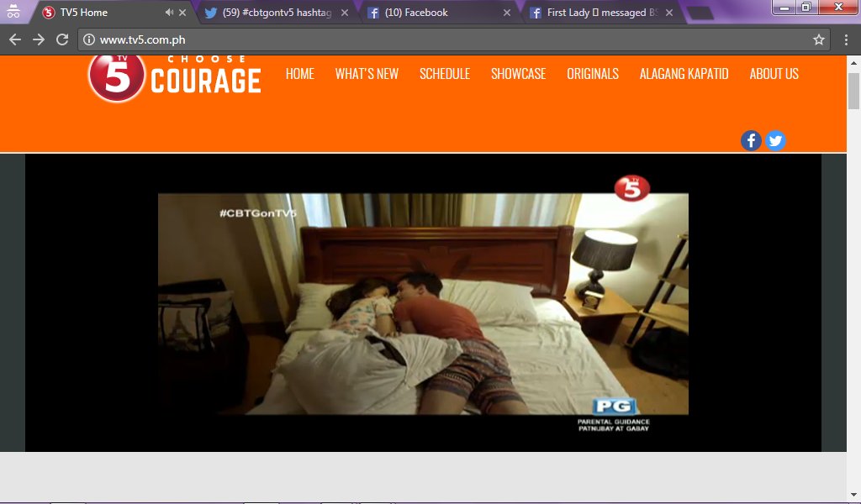861x504 pixels.
Task: Click the live stream video player
Action: pyautogui.click(x=423, y=303)
